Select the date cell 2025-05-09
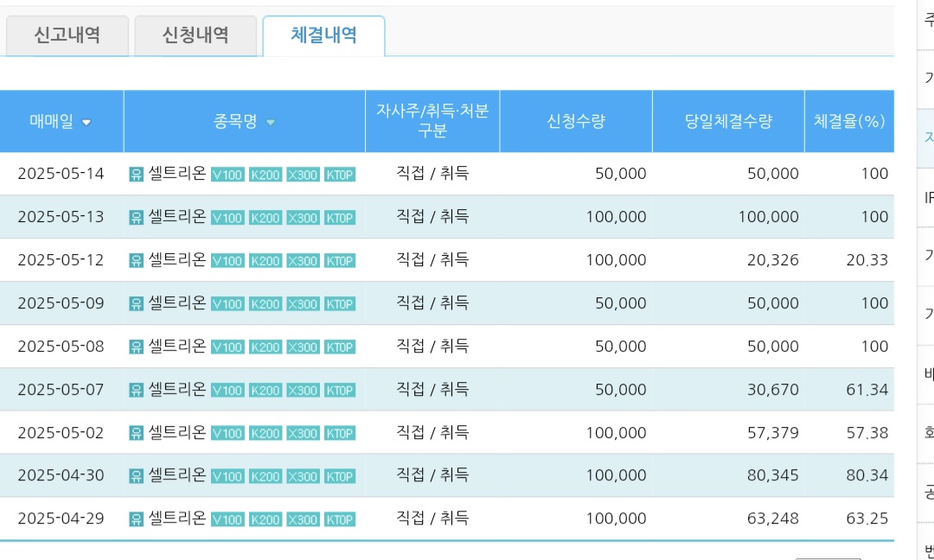The width and height of the screenshot is (934, 560). [x=61, y=303]
